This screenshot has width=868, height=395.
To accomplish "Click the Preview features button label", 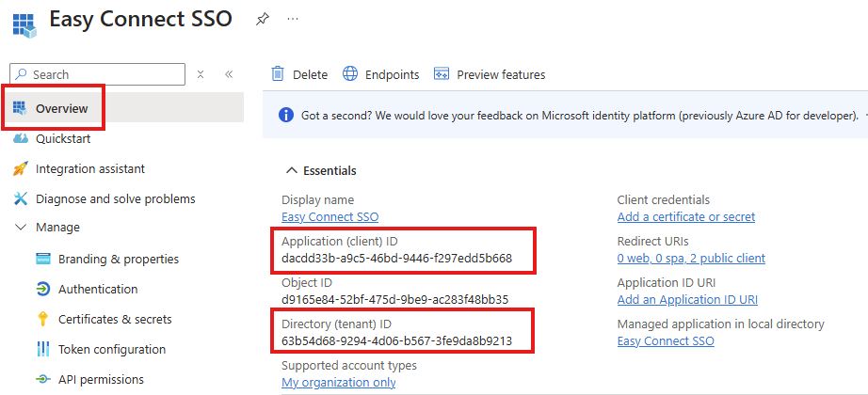I will coord(501,74).
